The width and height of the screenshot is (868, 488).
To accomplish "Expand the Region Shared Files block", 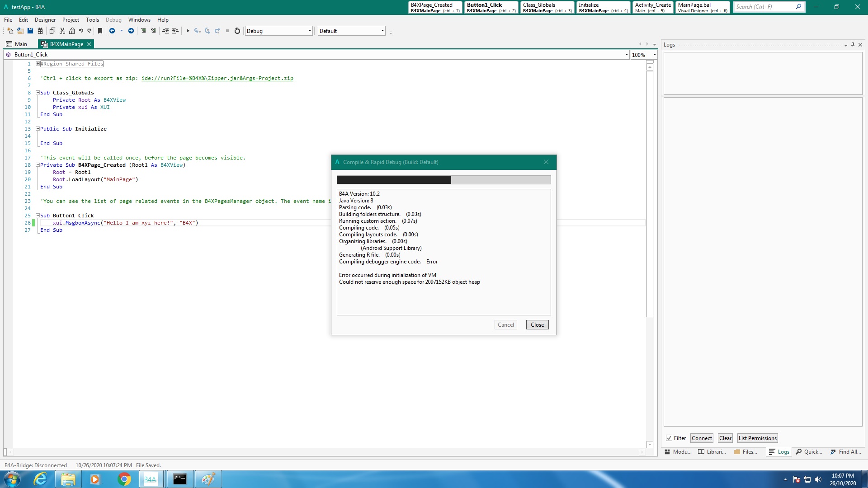I will (38, 64).
